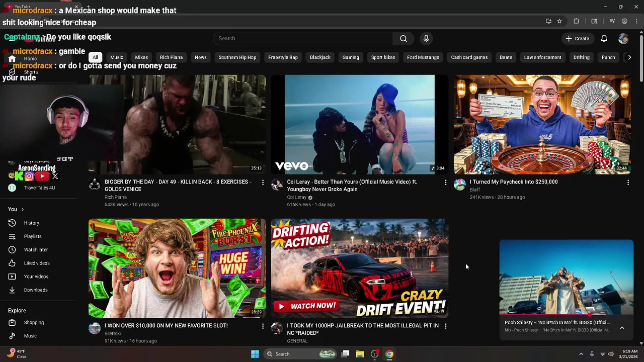Type in the YouTube search field
The image size is (644, 362).
coord(303,38)
